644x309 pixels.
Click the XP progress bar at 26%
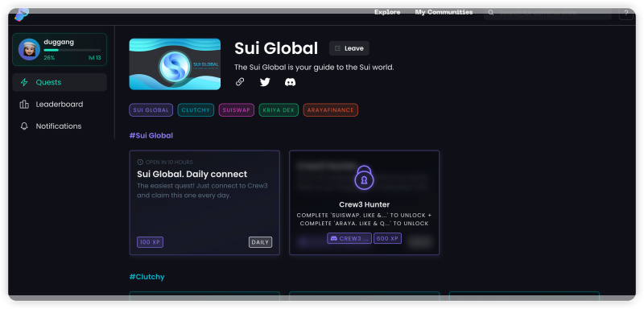[72, 50]
